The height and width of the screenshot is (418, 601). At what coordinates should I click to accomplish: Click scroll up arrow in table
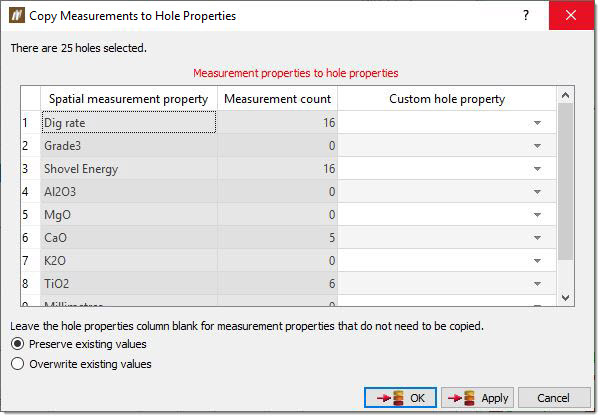click(565, 95)
